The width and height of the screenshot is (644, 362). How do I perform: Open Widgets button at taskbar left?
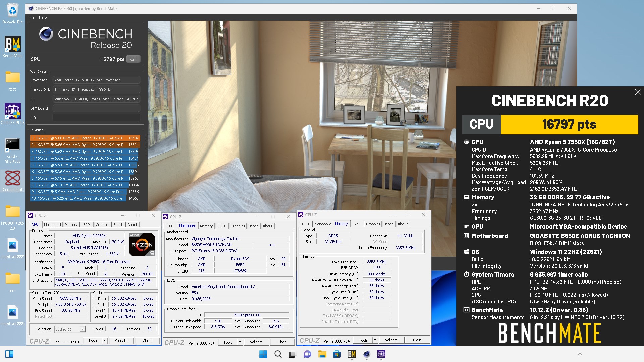pos(9,354)
